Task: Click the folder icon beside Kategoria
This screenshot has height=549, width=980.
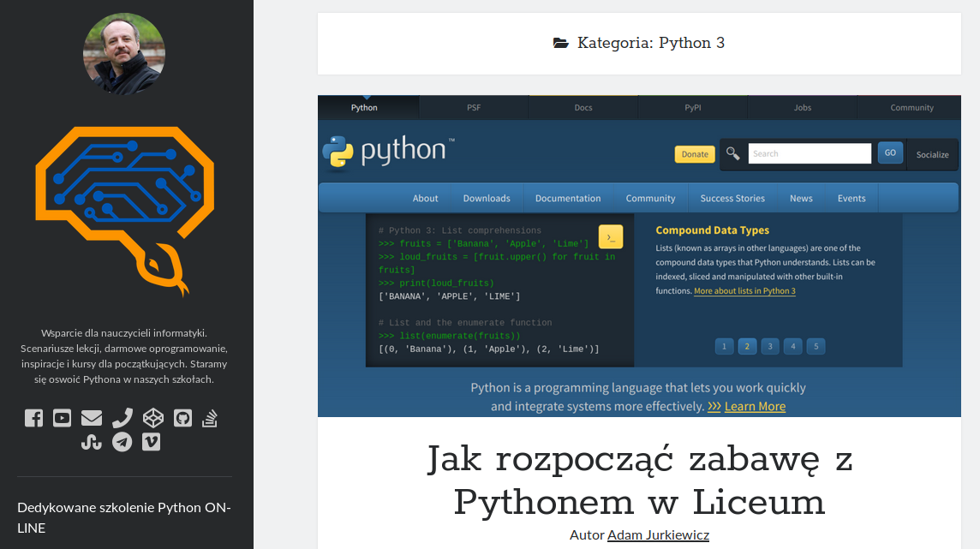Action: click(x=561, y=43)
